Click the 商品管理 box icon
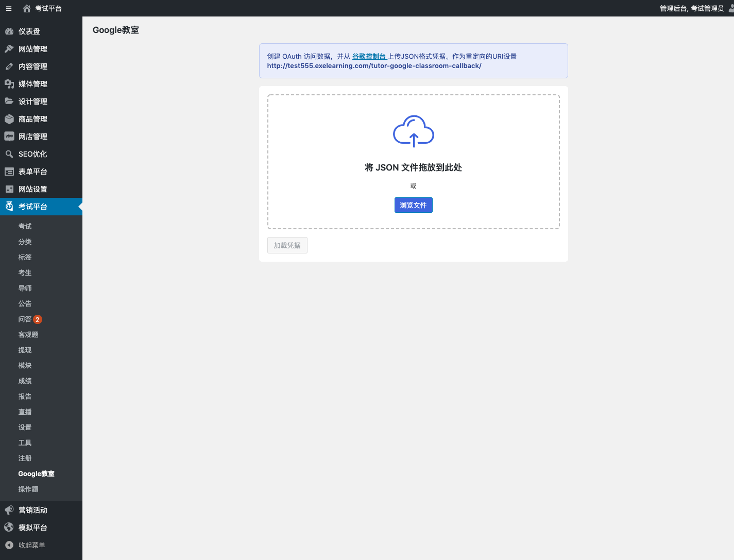734x560 pixels. point(9,119)
